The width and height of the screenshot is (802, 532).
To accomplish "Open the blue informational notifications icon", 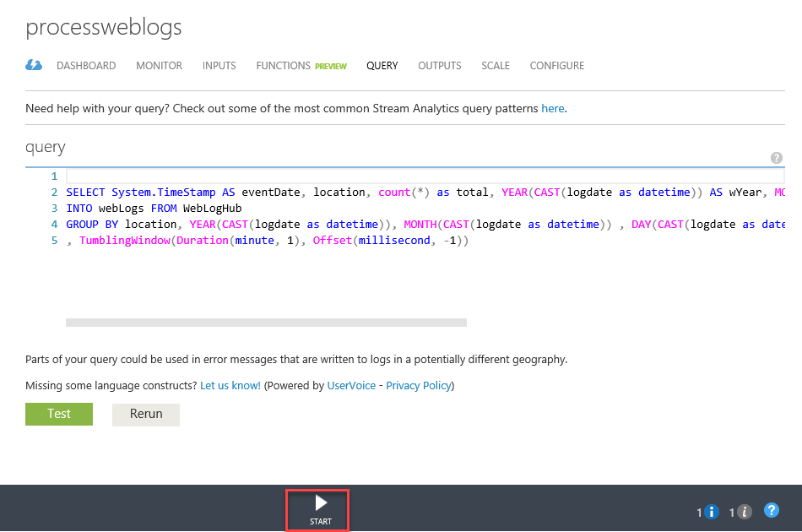I will coord(711,512).
